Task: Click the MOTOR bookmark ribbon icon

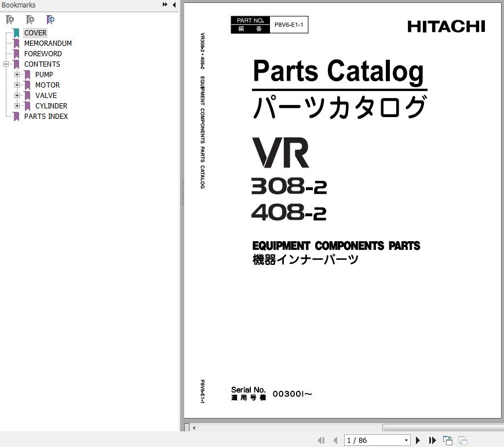Action: pyautogui.click(x=27, y=85)
